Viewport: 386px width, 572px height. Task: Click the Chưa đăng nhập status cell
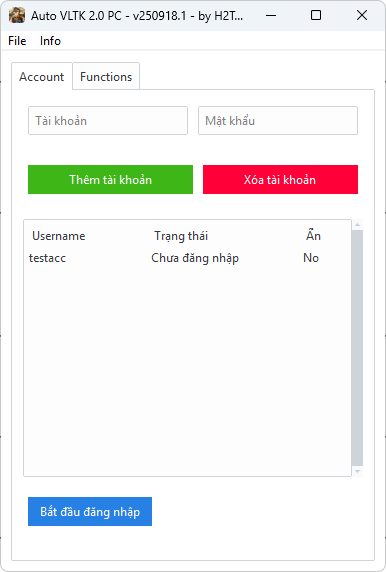[x=195, y=258]
